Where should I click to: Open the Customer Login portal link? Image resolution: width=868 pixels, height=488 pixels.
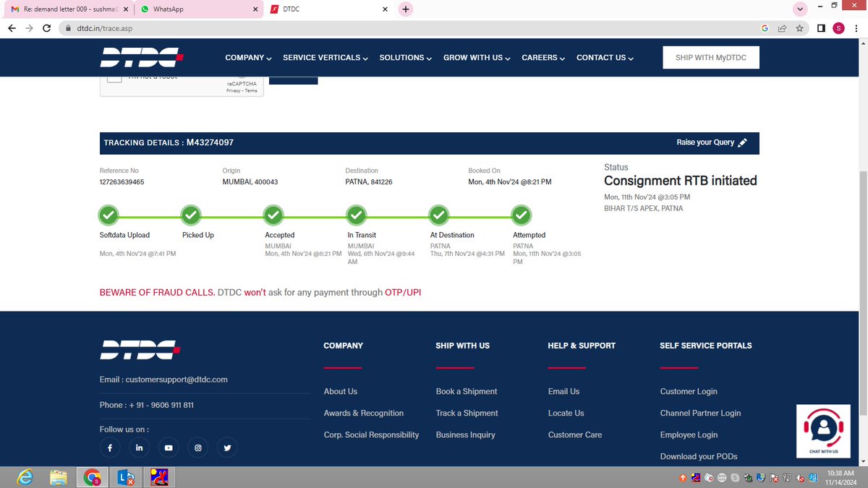(689, 391)
